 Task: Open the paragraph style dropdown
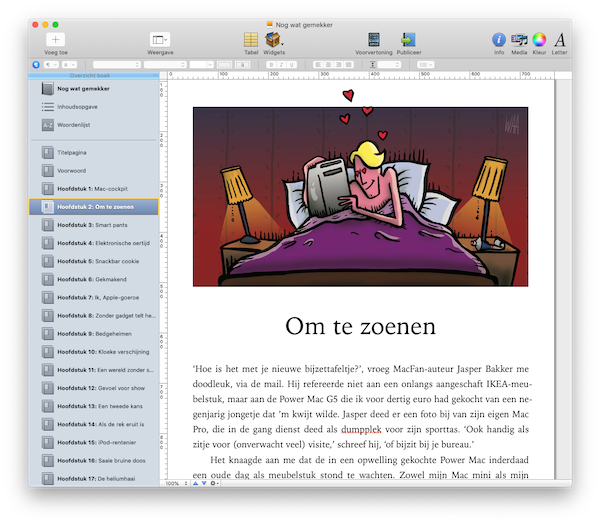tap(51, 65)
